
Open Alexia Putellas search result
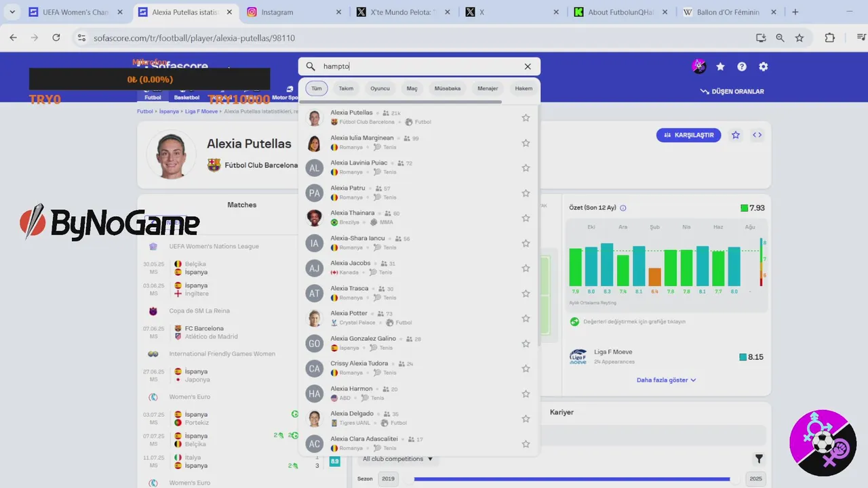(418, 117)
